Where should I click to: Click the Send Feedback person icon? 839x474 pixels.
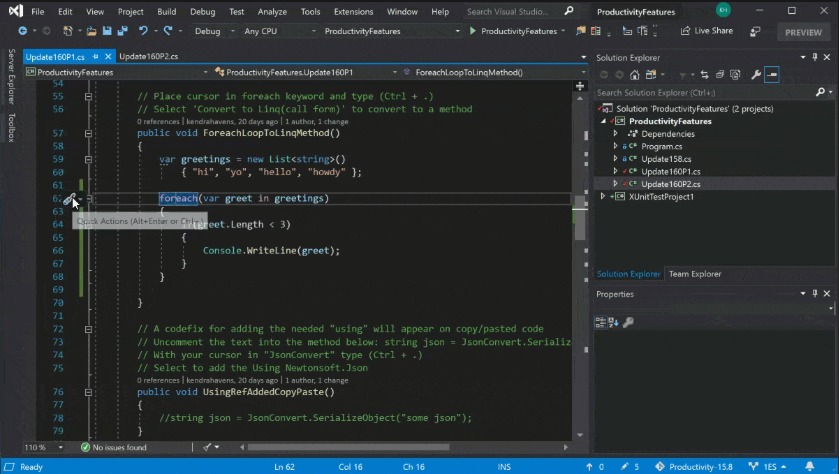[x=755, y=32]
